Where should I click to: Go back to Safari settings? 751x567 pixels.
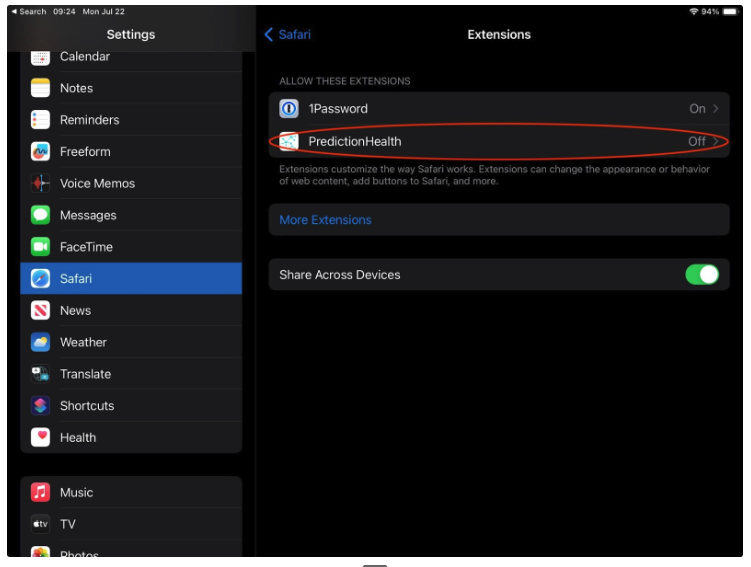[287, 34]
